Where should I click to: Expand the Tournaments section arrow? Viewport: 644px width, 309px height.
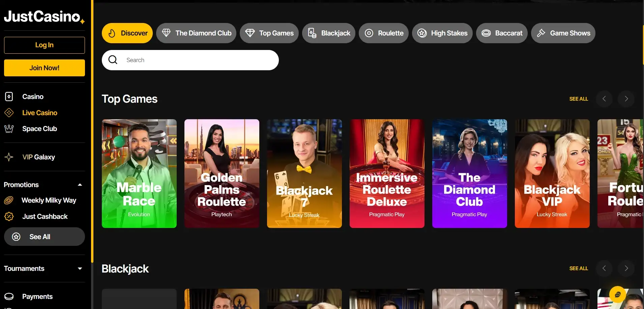click(80, 268)
